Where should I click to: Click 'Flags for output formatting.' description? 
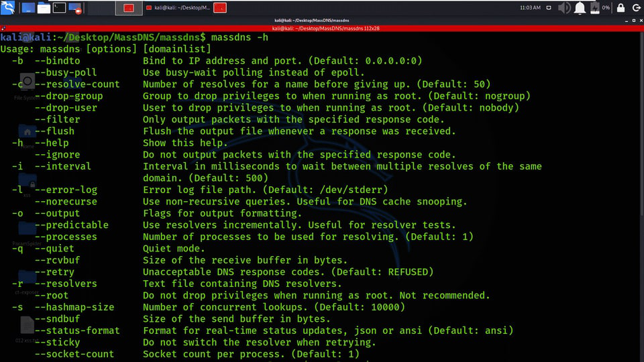(222, 213)
